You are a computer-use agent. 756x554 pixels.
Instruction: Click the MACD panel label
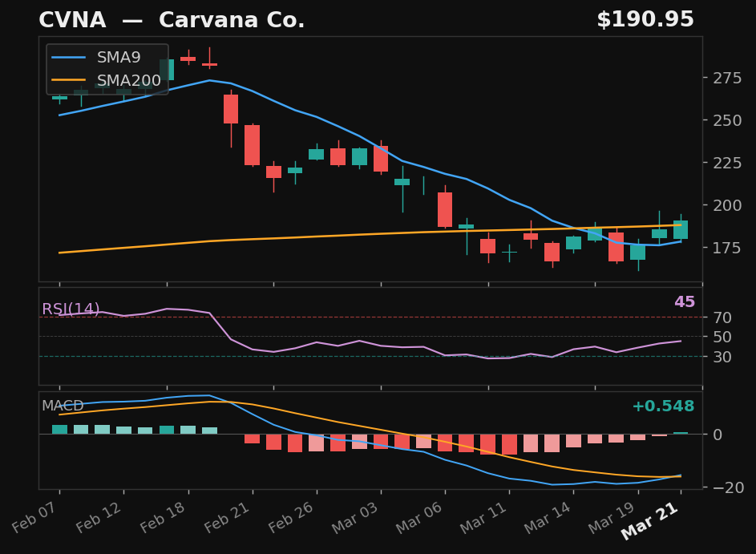[63, 406]
